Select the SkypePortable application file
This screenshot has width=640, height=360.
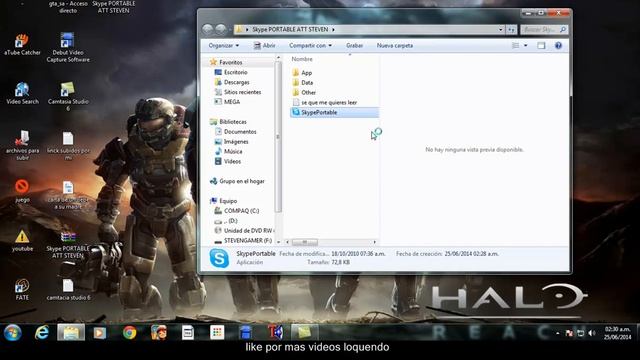coord(335,112)
